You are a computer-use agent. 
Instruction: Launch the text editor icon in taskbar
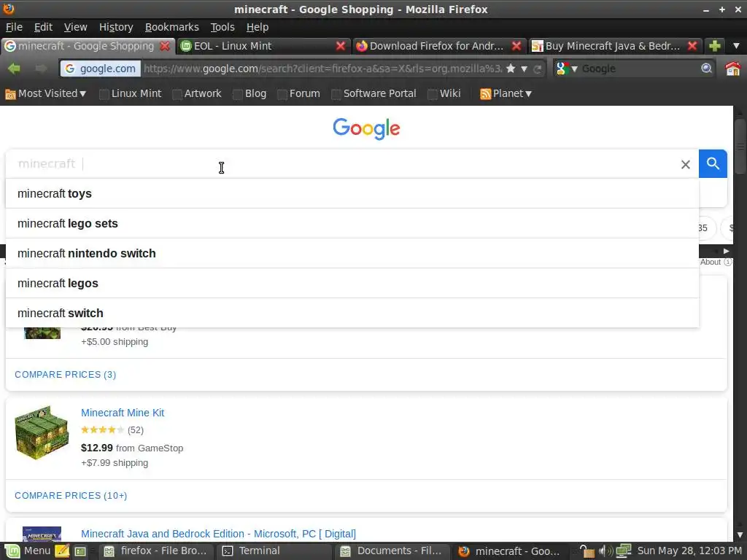pos(63,551)
